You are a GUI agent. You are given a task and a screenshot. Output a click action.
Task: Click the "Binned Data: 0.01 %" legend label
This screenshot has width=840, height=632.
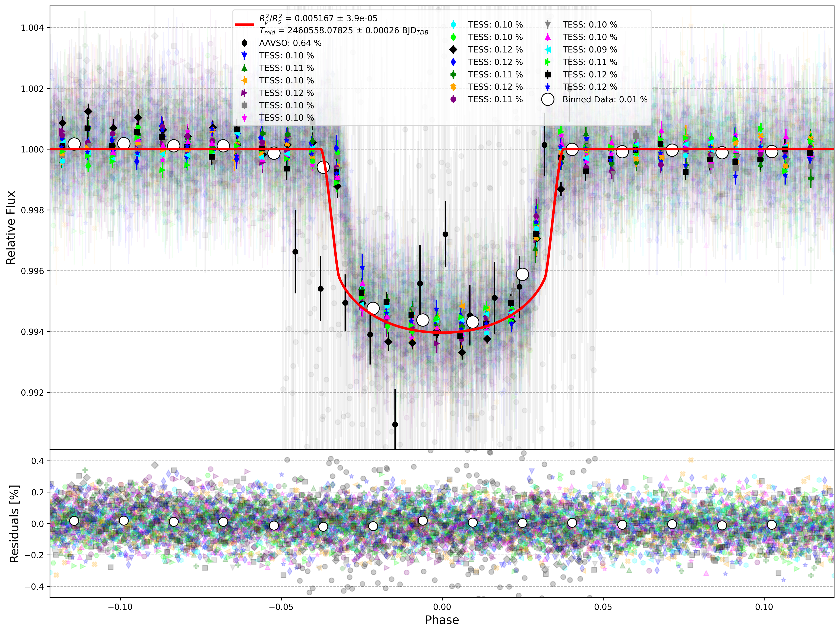[605, 100]
